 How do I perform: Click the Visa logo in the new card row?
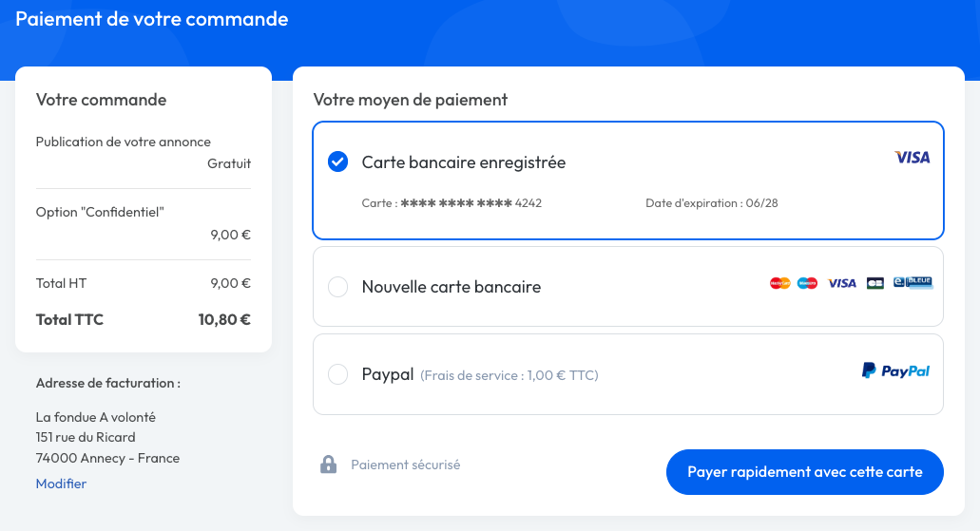[x=841, y=283]
